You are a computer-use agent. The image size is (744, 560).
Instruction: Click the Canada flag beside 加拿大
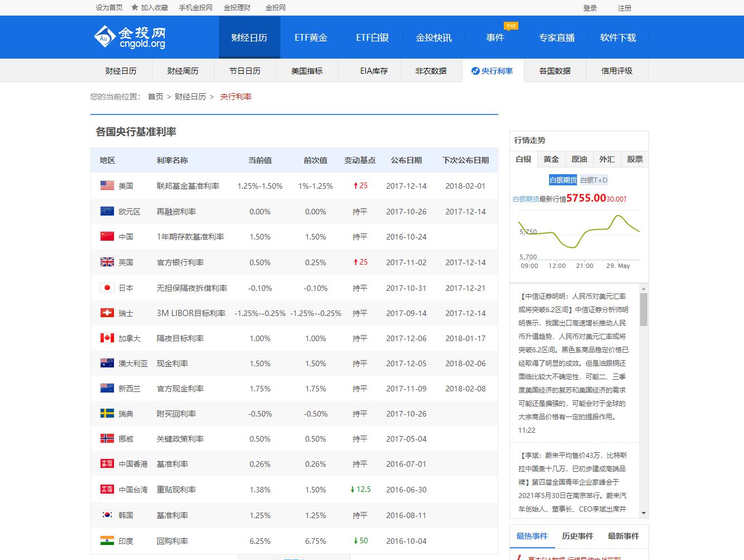point(107,338)
